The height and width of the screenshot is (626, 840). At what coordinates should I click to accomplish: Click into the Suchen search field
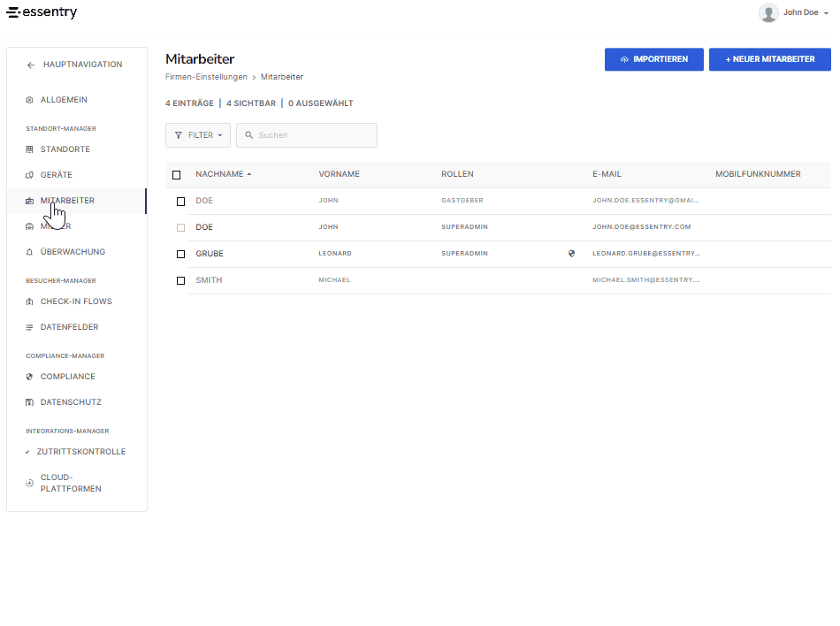coord(307,135)
